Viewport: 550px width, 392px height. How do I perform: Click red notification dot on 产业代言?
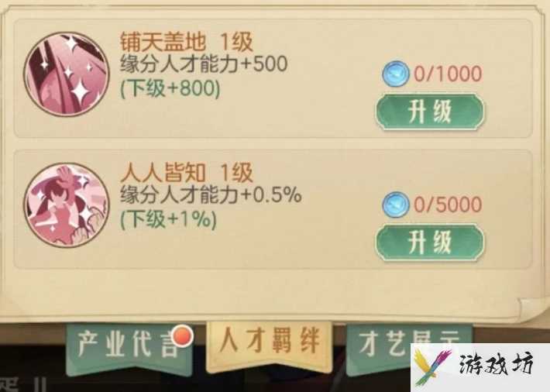point(184,335)
